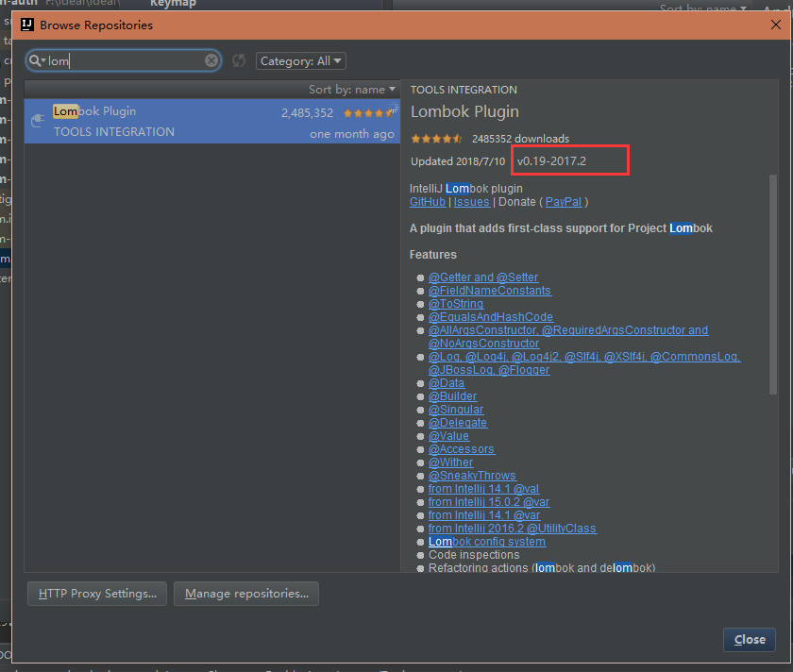Viewport: 793px width, 672px height.
Task: Open the from Intellij 14.1 @var link
Action: [484, 514]
